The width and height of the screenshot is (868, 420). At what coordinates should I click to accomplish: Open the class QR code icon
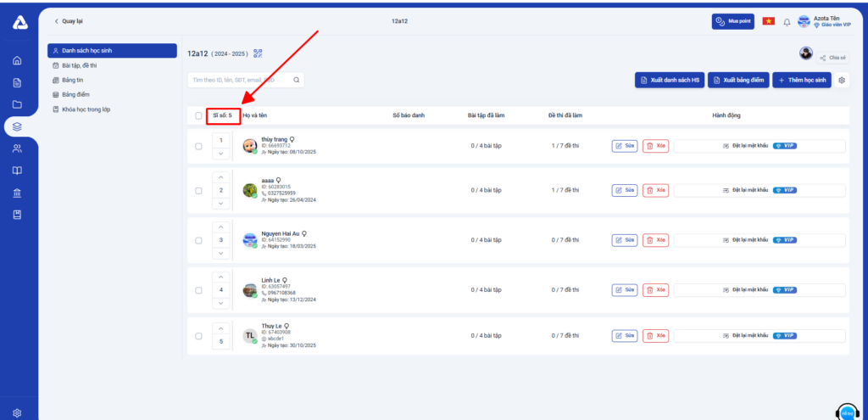pos(258,53)
